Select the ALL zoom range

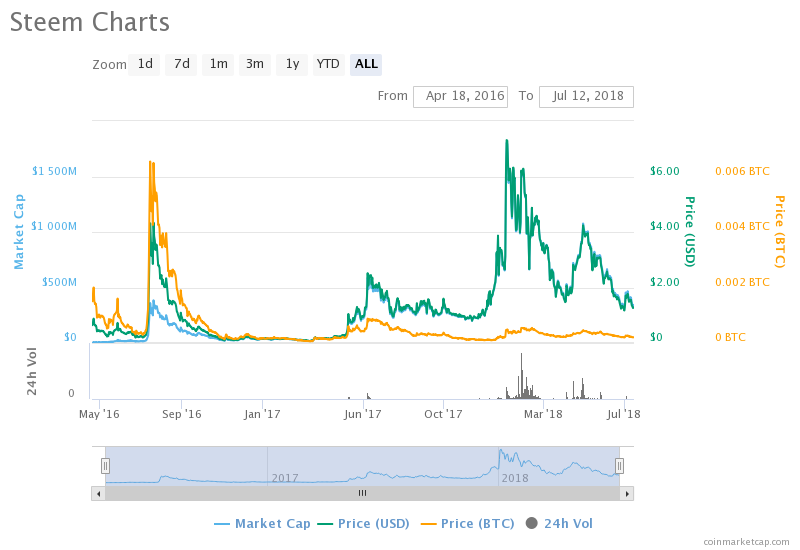[x=366, y=64]
